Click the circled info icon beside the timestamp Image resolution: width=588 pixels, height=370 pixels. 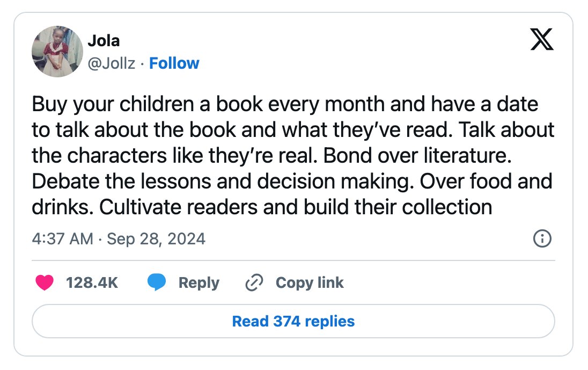(542, 238)
